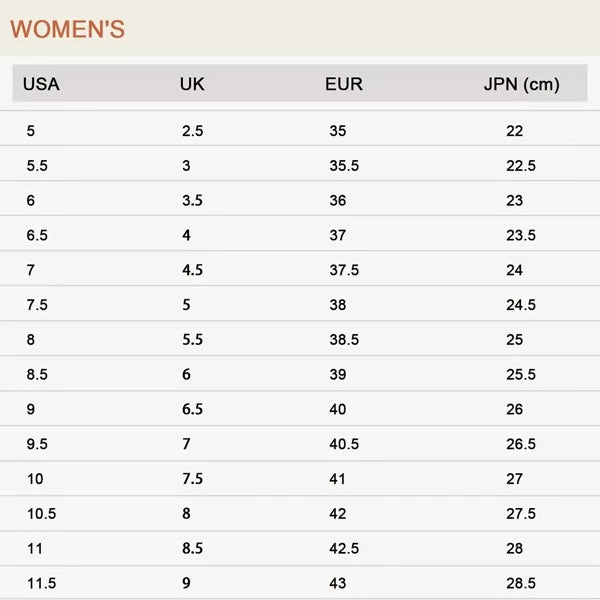Click the JPN (cm) column header

(521, 84)
